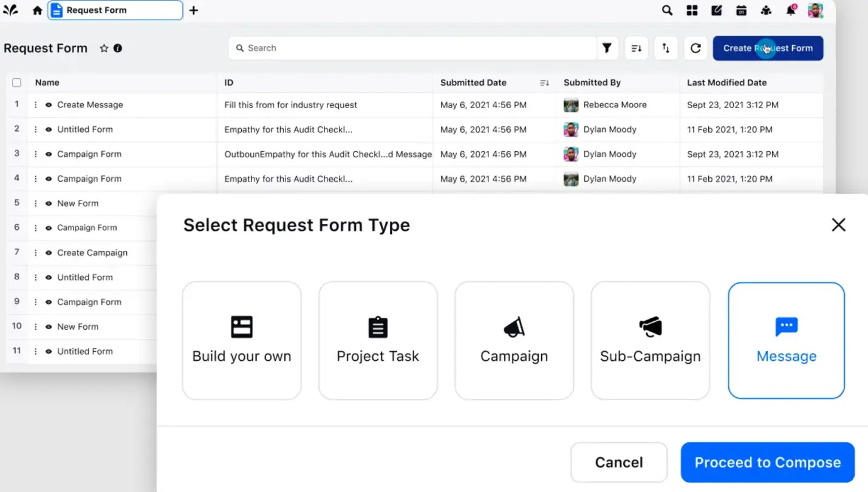Image resolution: width=868 pixels, height=492 pixels.
Task: Click the community people icon in top bar
Action: pyautogui.click(x=766, y=10)
